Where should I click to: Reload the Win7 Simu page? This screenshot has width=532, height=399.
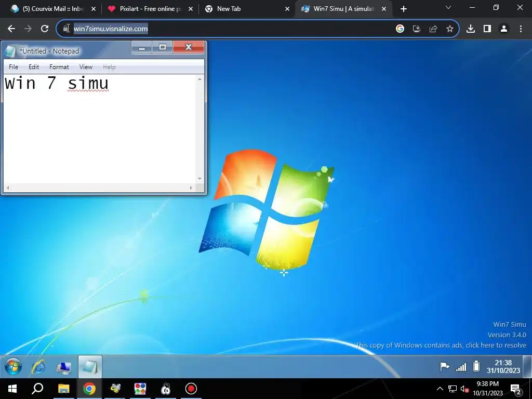[45, 29]
